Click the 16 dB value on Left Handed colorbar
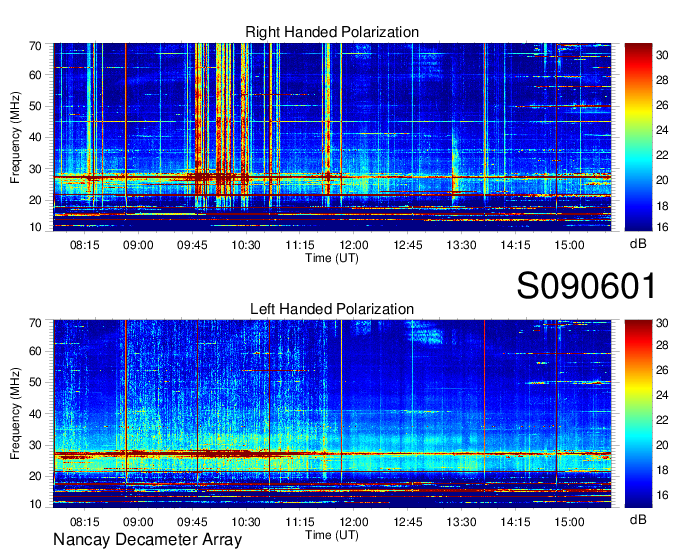This screenshot has height=552, width=680. pyautogui.click(x=662, y=495)
